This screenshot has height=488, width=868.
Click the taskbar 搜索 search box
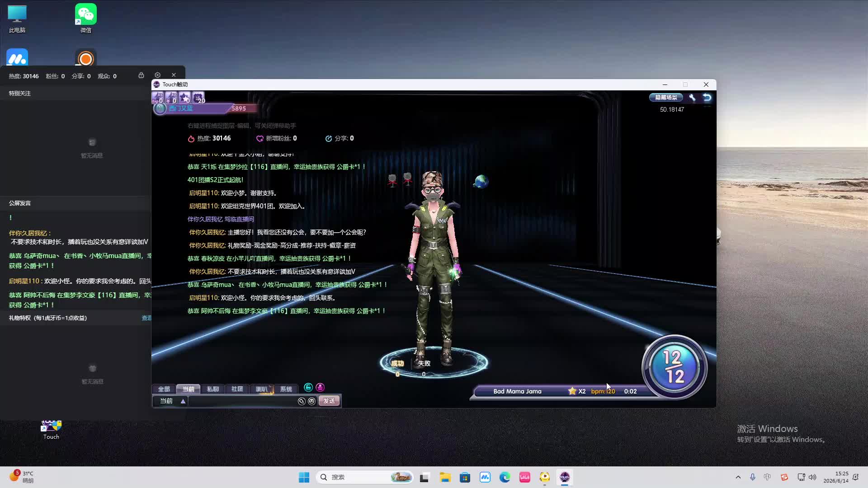(x=365, y=477)
